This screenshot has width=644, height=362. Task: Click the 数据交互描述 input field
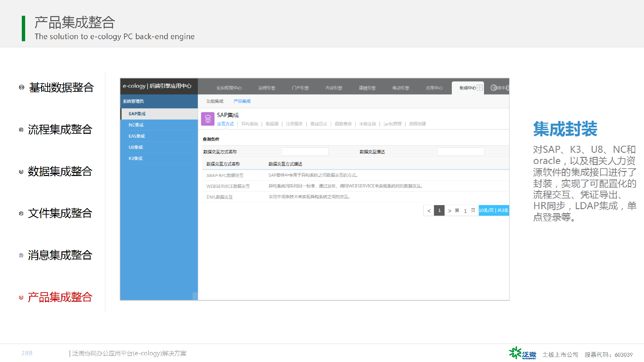pyautogui.click(x=461, y=152)
